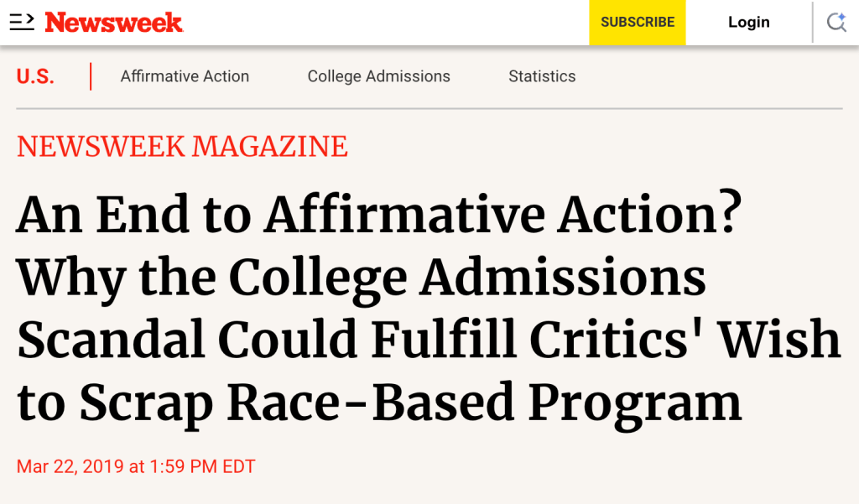859x504 pixels.
Task: Click the NEWSWEEK MAGAZINE category label
Action: [x=182, y=147]
